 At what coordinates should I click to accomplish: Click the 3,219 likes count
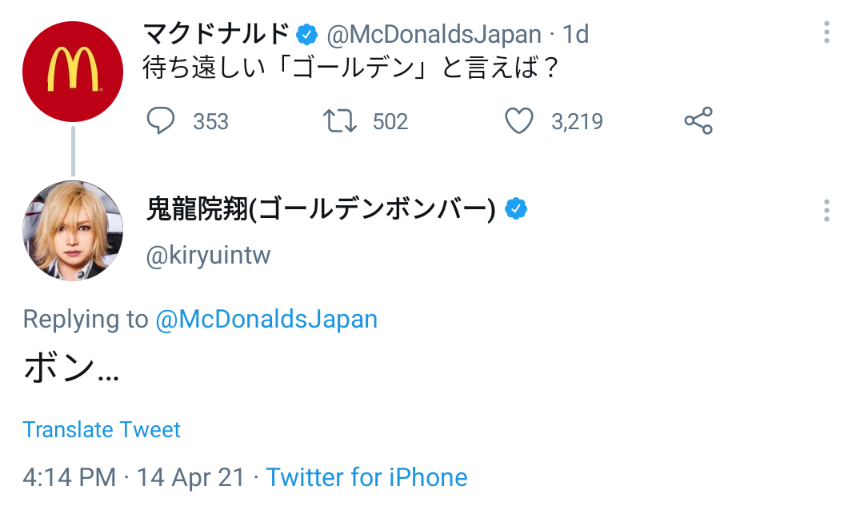577,121
